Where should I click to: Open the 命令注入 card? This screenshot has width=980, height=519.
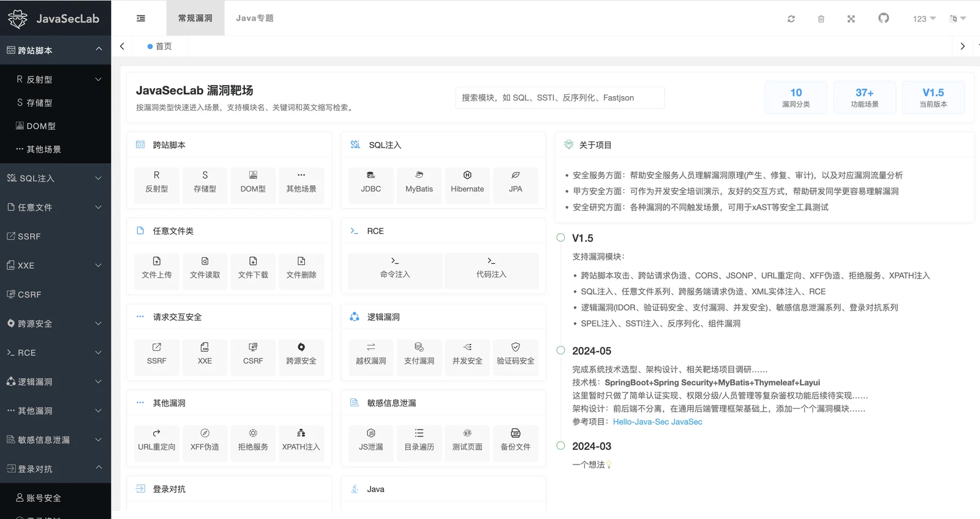click(x=395, y=271)
